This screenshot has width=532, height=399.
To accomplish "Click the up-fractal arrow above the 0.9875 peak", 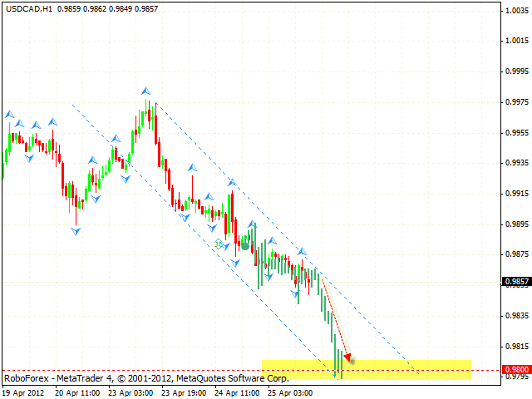I will click(x=303, y=250).
